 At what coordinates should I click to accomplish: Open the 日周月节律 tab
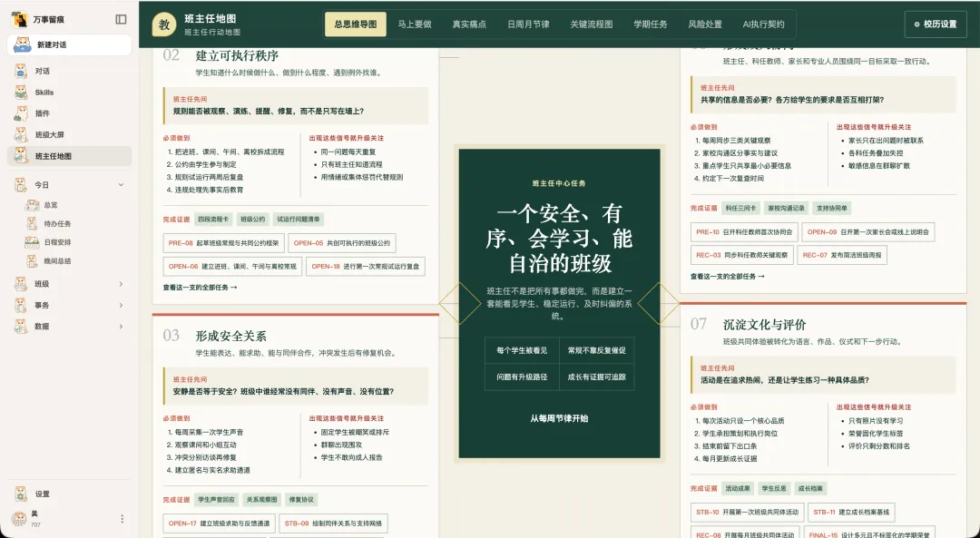528,24
